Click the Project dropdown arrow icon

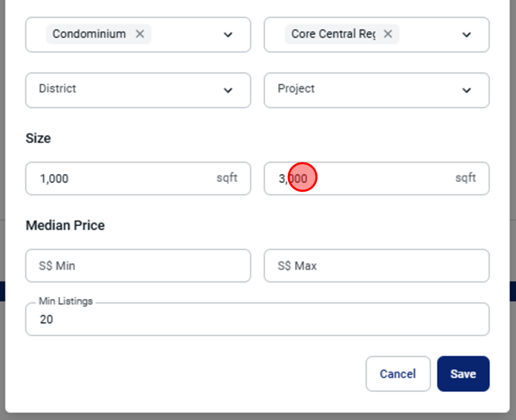click(x=467, y=90)
